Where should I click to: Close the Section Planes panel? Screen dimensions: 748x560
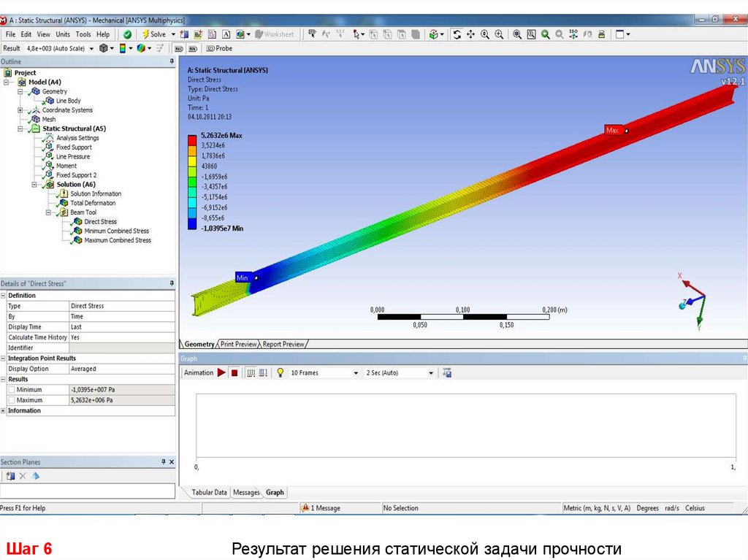click(172, 461)
